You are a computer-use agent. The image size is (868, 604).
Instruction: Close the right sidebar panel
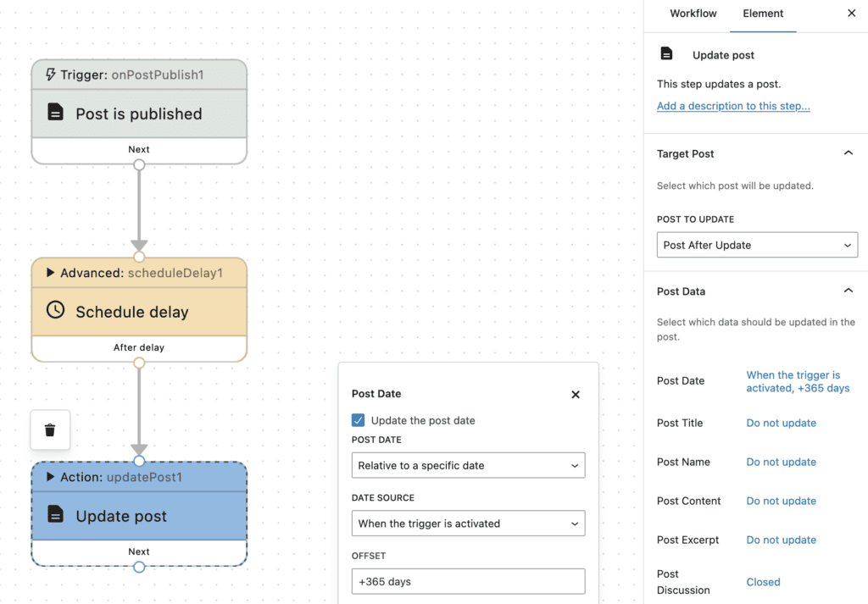[x=851, y=14]
